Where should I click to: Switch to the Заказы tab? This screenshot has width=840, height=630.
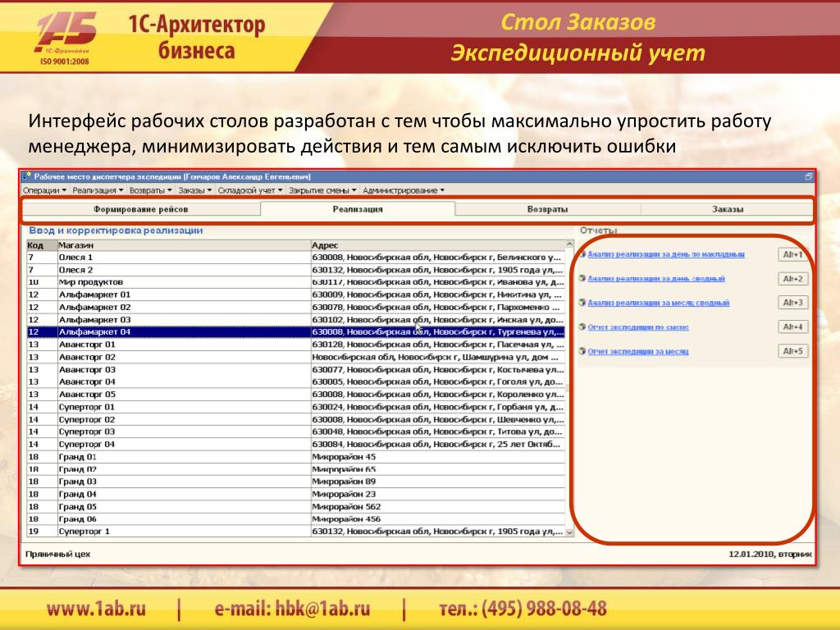[x=727, y=209]
